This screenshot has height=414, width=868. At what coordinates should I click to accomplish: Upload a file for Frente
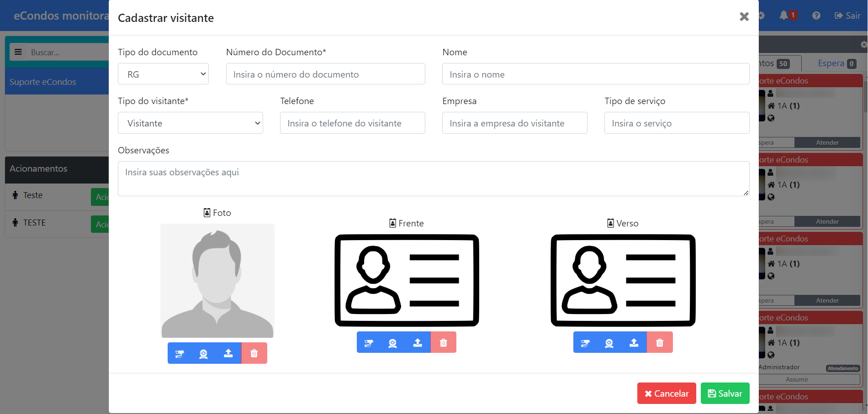point(418,343)
